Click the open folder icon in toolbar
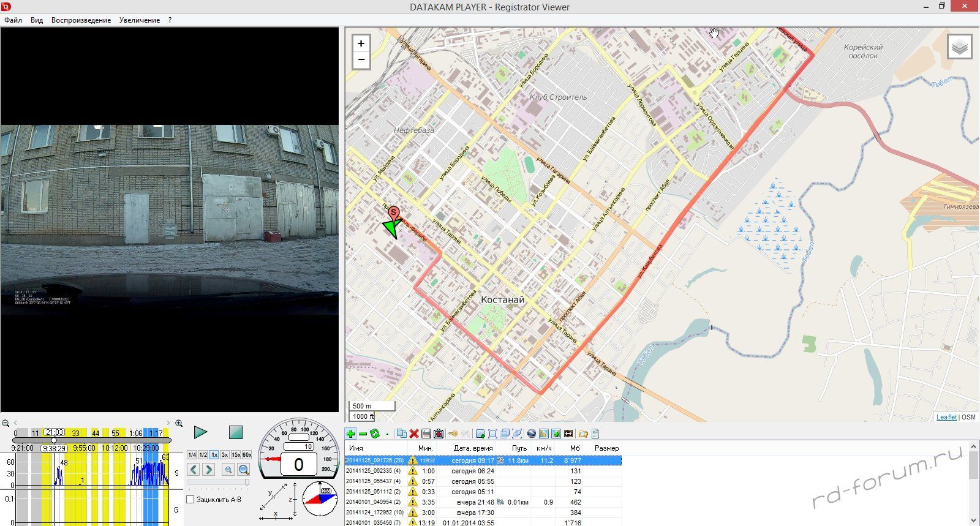The height and width of the screenshot is (526, 980). pos(583,434)
